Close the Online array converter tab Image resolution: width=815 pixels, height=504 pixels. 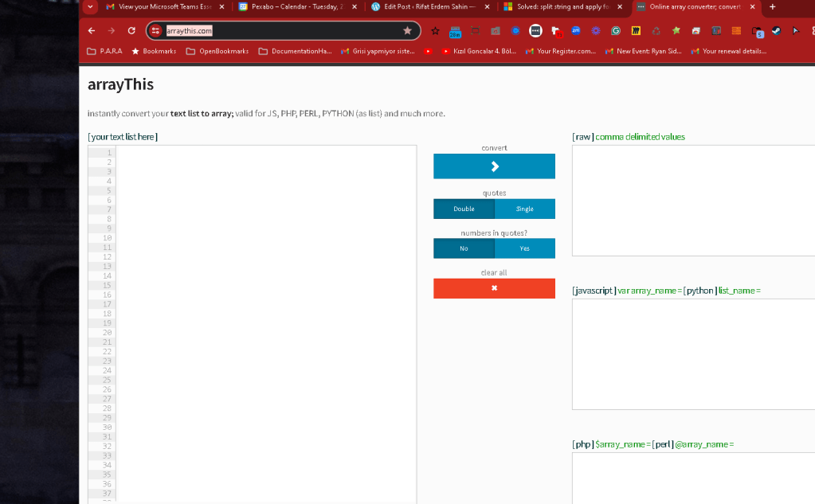752,6
